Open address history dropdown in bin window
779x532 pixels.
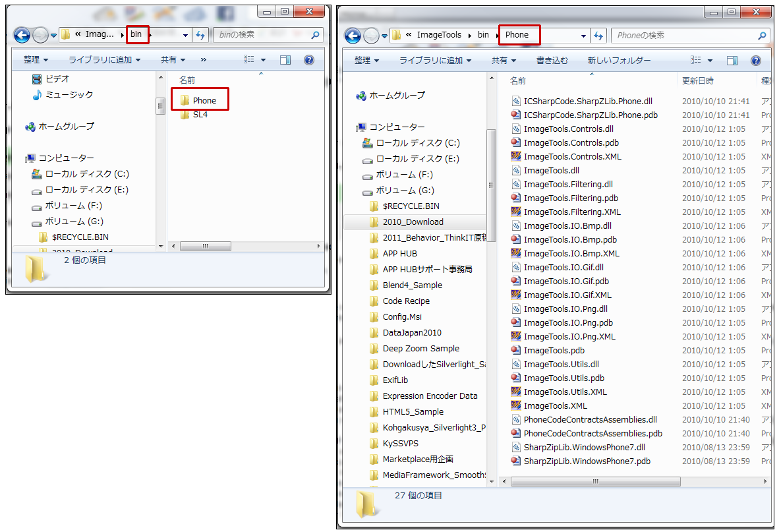click(185, 35)
